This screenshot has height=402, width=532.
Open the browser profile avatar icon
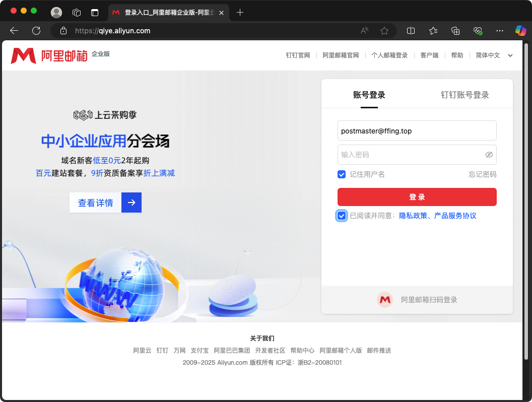coord(56,13)
